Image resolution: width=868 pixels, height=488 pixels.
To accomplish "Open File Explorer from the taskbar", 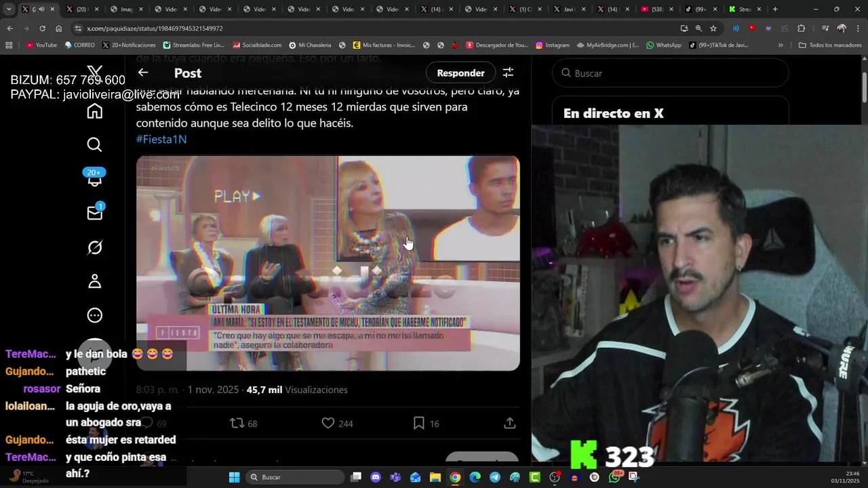I will coord(435,477).
